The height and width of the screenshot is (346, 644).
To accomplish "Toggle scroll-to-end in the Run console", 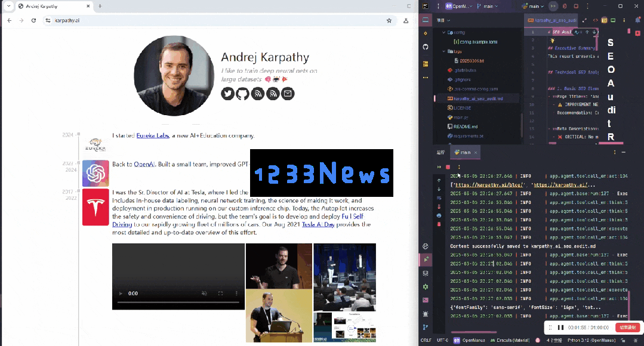I will [439, 206].
